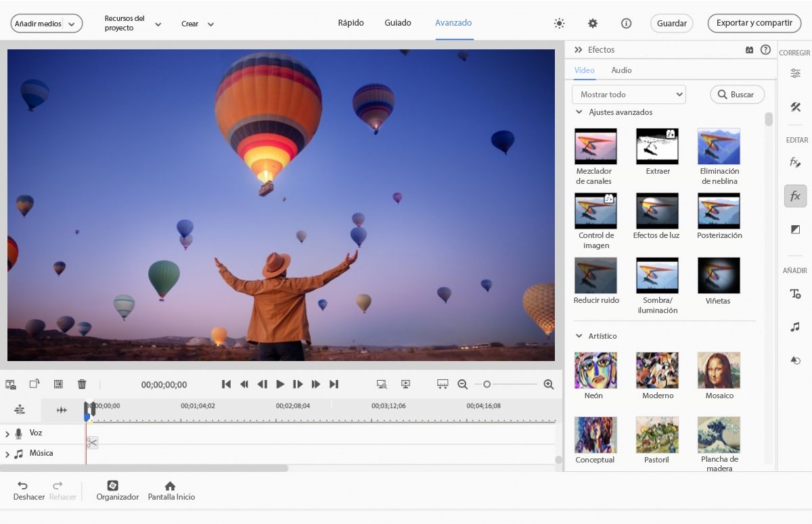Click the add Text title icon
This screenshot has height=524, width=812.
pos(795,293)
